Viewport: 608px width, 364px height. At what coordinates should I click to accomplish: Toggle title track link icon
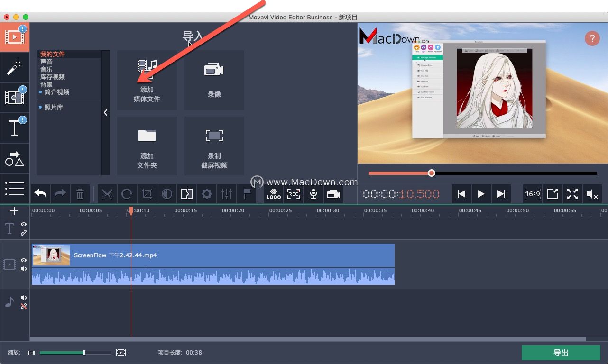pos(24,233)
